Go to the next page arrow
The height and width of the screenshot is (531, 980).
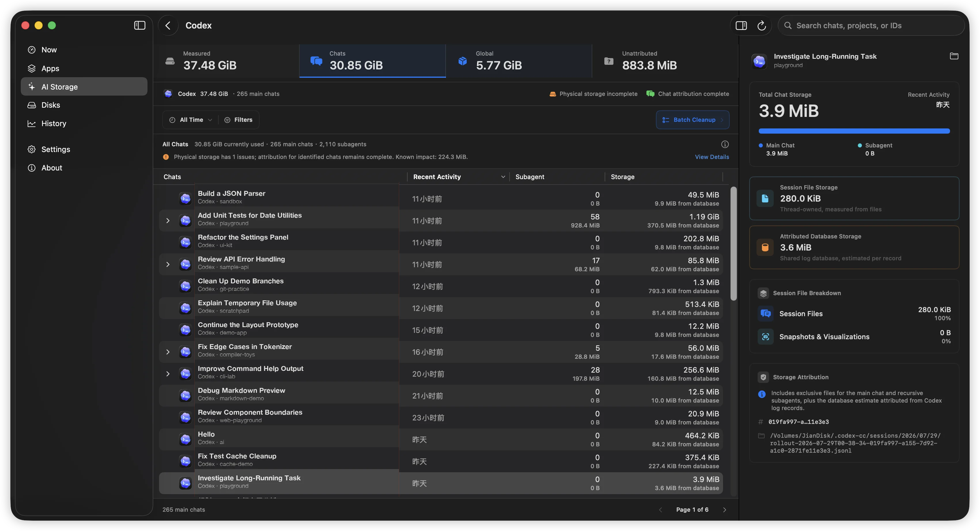click(x=724, y=510)
